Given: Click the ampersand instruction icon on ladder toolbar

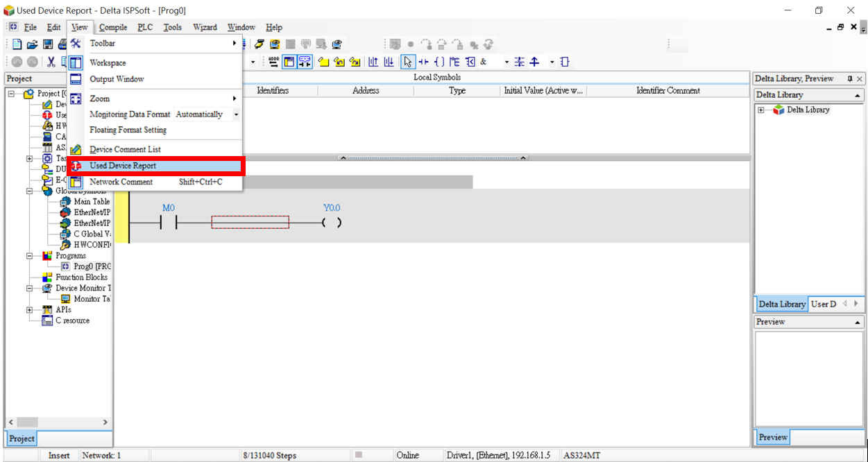Looking at the screenshot, I should click(x=484, y=61).
